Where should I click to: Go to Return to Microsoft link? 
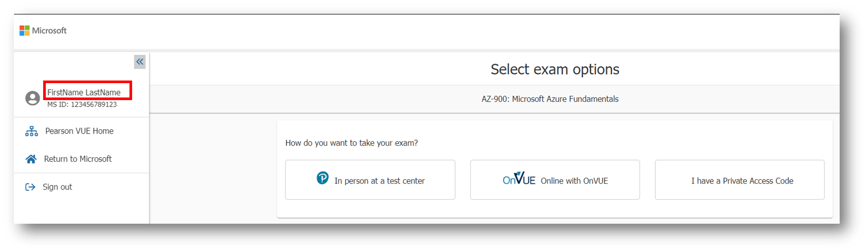pyautogui.click(x=78, y=159)
